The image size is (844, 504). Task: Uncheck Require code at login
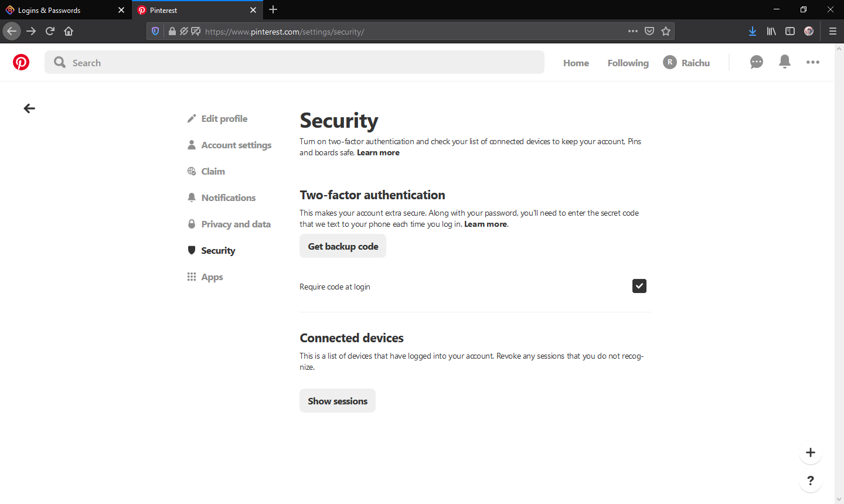[639, 286]
